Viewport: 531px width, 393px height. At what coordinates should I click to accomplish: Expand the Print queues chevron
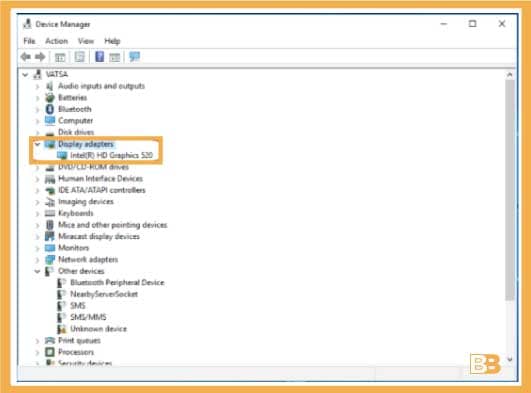(x=37, y=341)
